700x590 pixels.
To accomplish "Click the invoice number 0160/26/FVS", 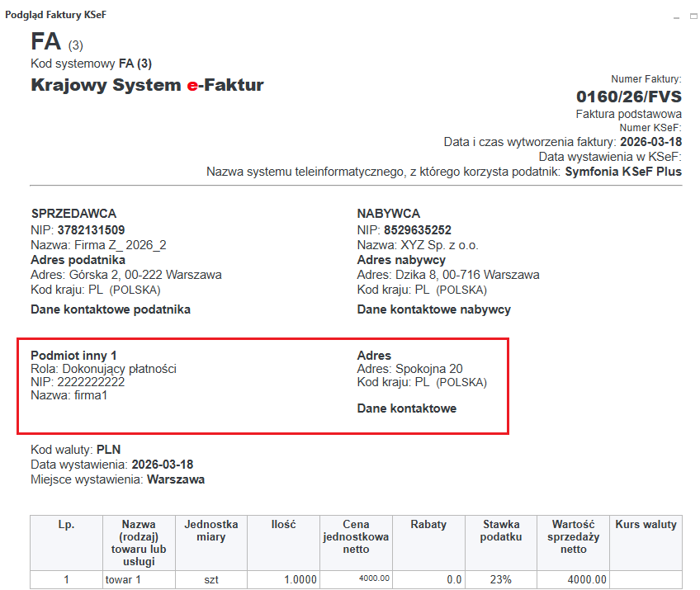I will coord(628,97).
